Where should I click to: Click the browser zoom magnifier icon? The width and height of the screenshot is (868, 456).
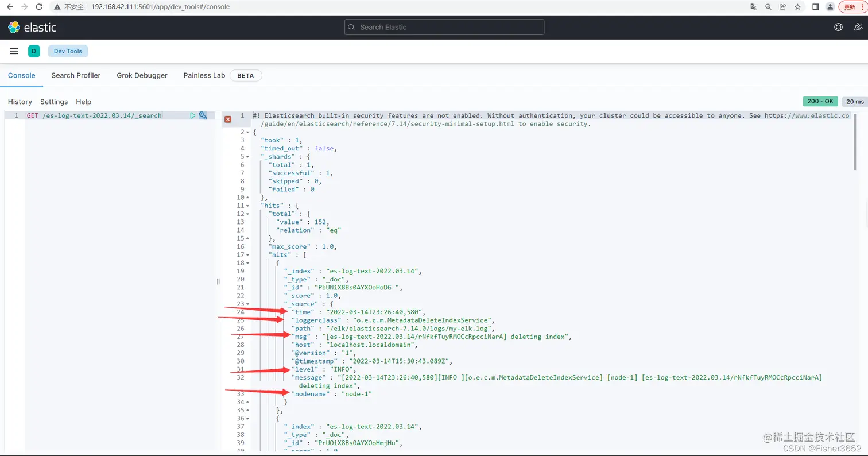[x=769, y=7]
